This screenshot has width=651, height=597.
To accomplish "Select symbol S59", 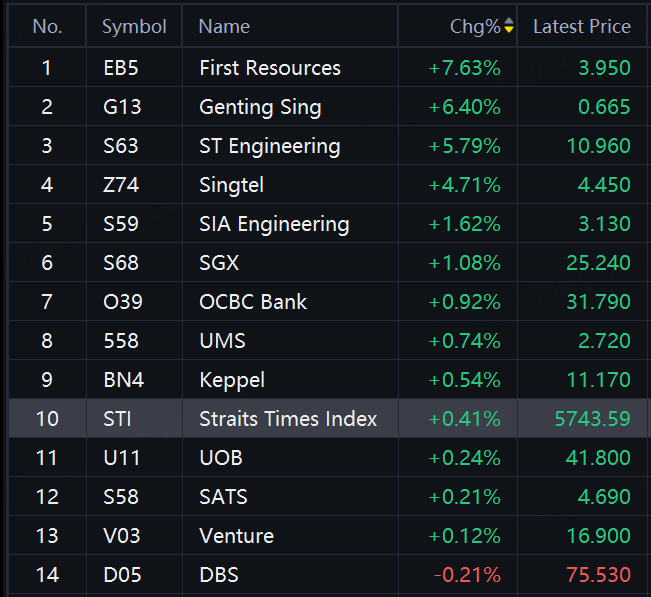I will click(x=121, y=224).
